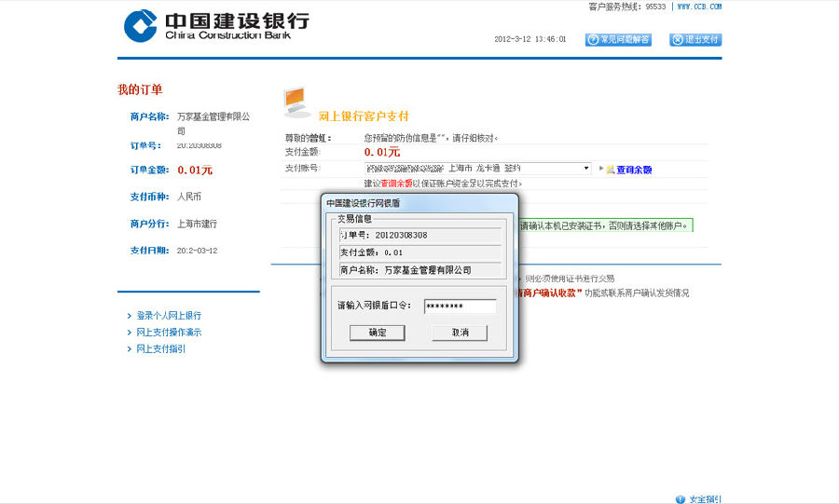Image resolution: width=839 pixels, height=504 pixels.
Task: Click the computer icon beside 网上银行客户支付
Action: point(296,102)
